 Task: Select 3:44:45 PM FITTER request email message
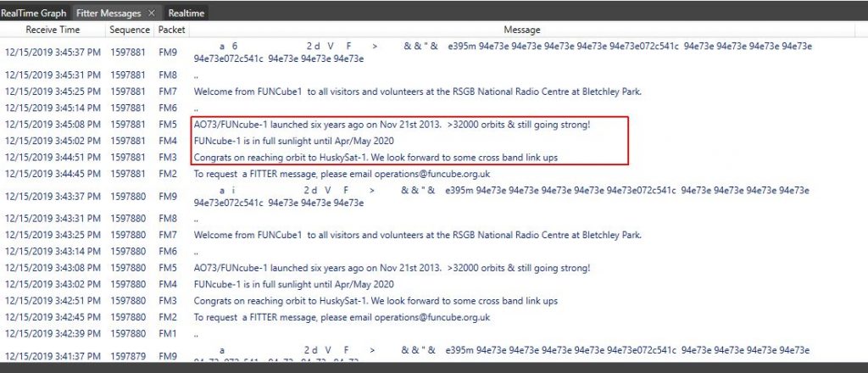(x=342, y=175)
